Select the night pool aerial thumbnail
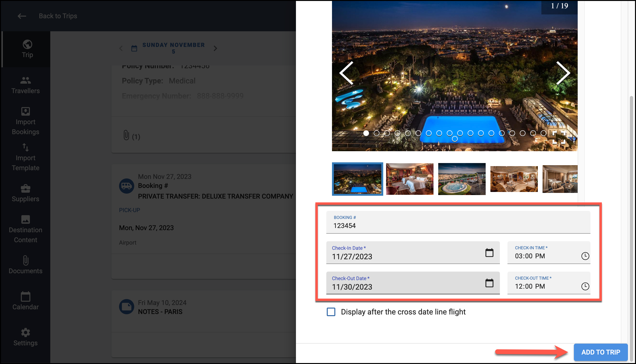 [357, 179]
